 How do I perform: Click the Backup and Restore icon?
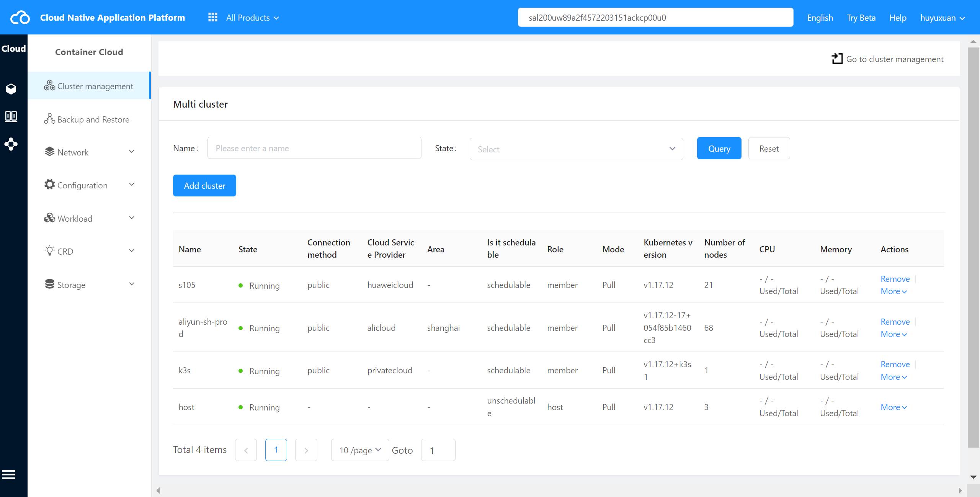click(49, 119)
